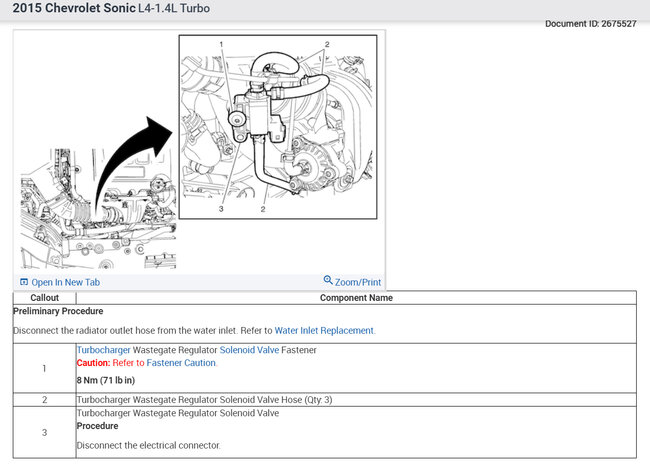Click the 'Preliminary Procedure' heading
Image resolution: width=650 pixels, height=466 pixels.
(x=58, y=311)
